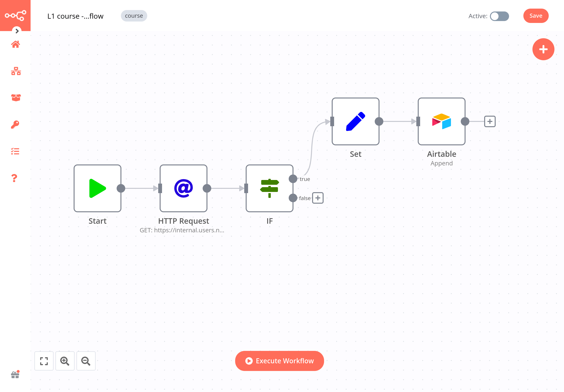Open the Airtable Append node

441,121
